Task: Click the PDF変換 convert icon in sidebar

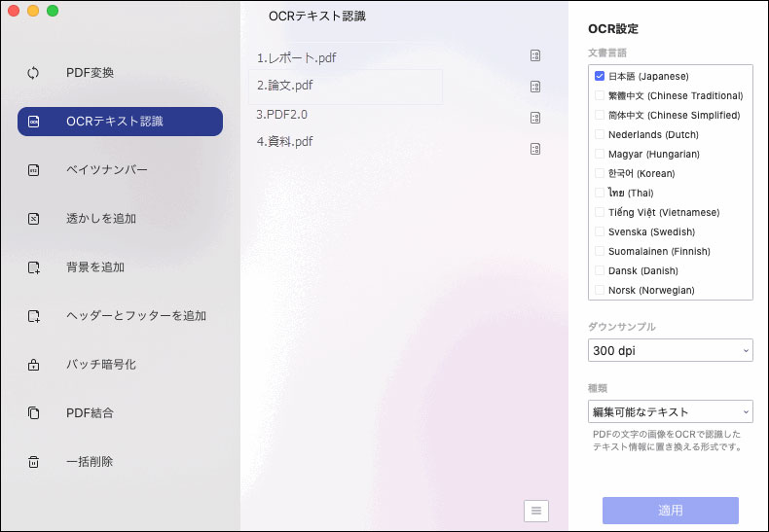Action: point(33,73)
